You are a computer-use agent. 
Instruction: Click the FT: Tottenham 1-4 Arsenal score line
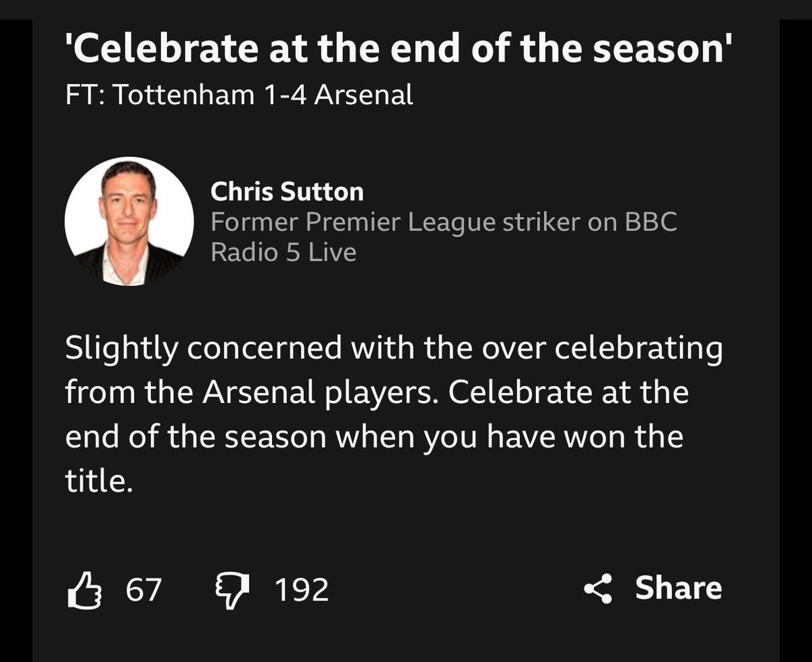pos(240,95)
